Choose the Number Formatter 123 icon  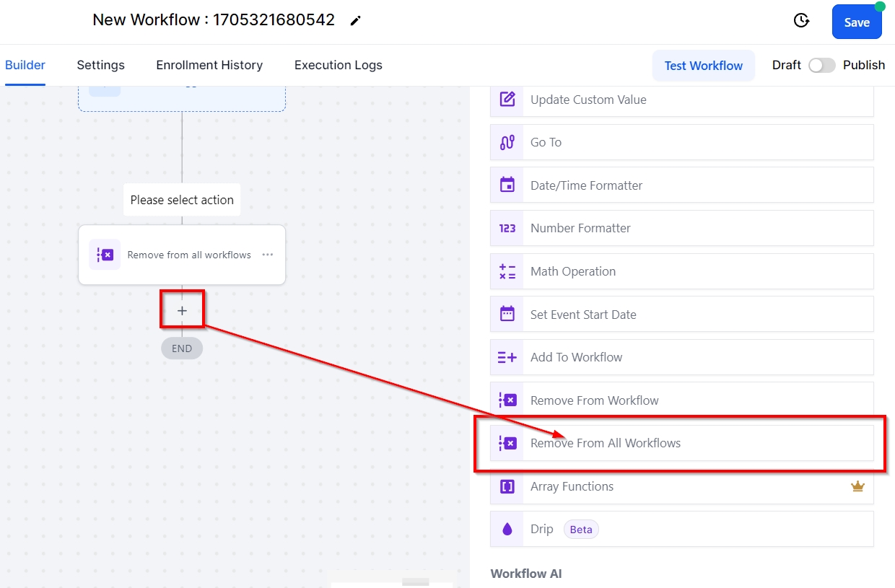(x=507, y=228)
